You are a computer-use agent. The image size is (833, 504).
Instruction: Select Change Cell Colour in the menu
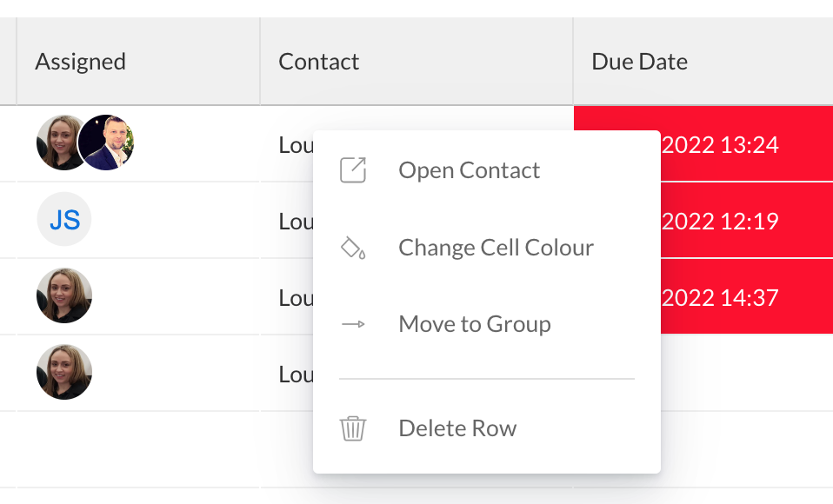pos(495,247)
